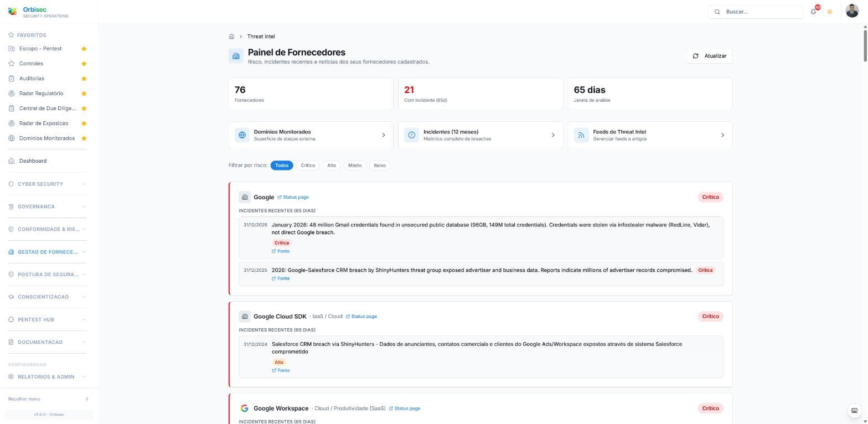This screenshot has height=424, width=868.
Task: Click the Google Cloud SDK building icon
Action: coord(245,317)
